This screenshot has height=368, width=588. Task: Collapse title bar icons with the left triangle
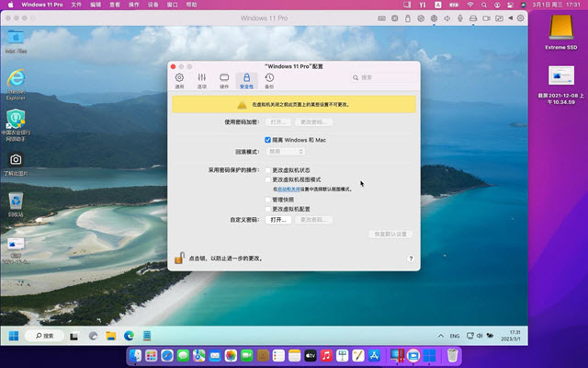coord(511,18)
